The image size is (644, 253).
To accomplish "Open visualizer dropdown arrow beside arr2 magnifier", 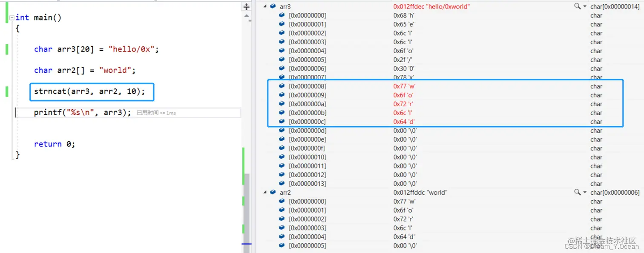I will [585, 193].
